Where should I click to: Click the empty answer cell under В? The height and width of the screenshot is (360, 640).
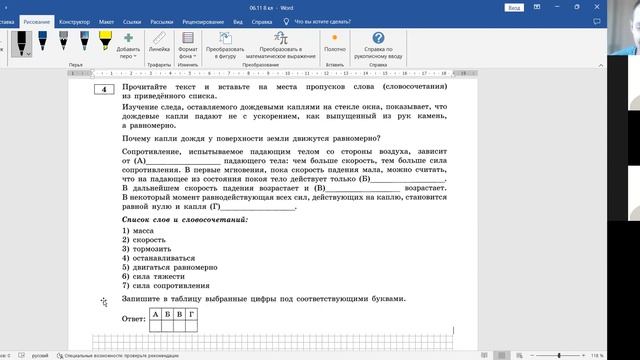point(179,326)
